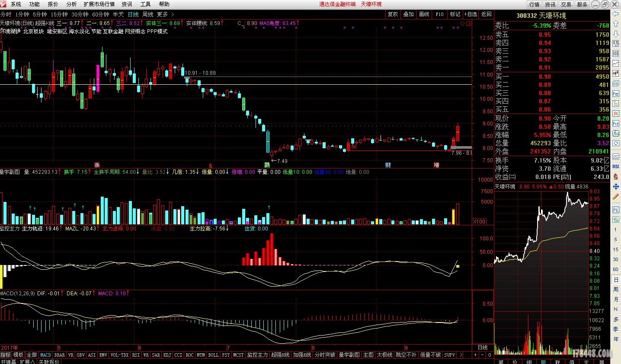Click the f(x) formula icon in the right sidebar
Screen dimensions: 621x364
[x=616, y=133]
